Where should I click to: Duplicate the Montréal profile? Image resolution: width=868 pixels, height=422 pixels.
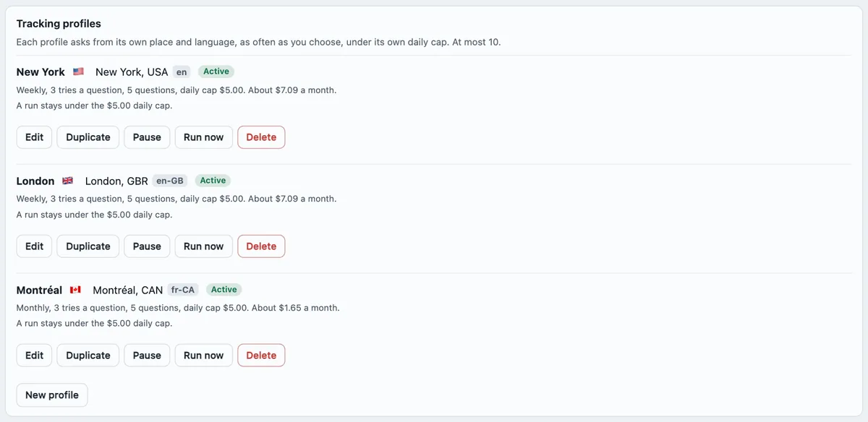[x=88, y=356]
